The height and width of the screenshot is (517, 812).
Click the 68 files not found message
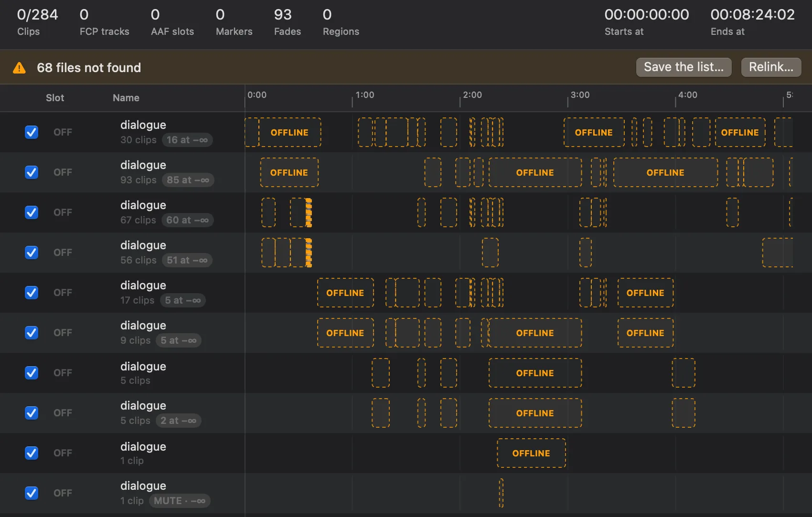(89, 68)
